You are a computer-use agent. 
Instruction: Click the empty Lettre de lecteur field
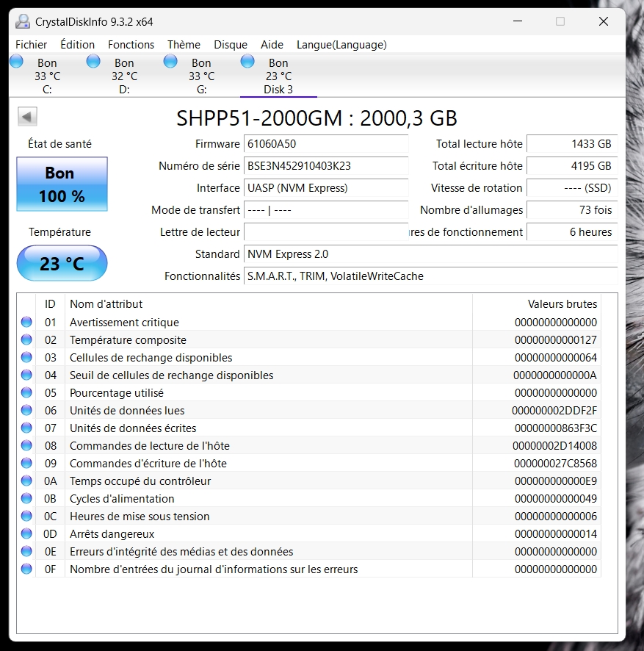326,231
